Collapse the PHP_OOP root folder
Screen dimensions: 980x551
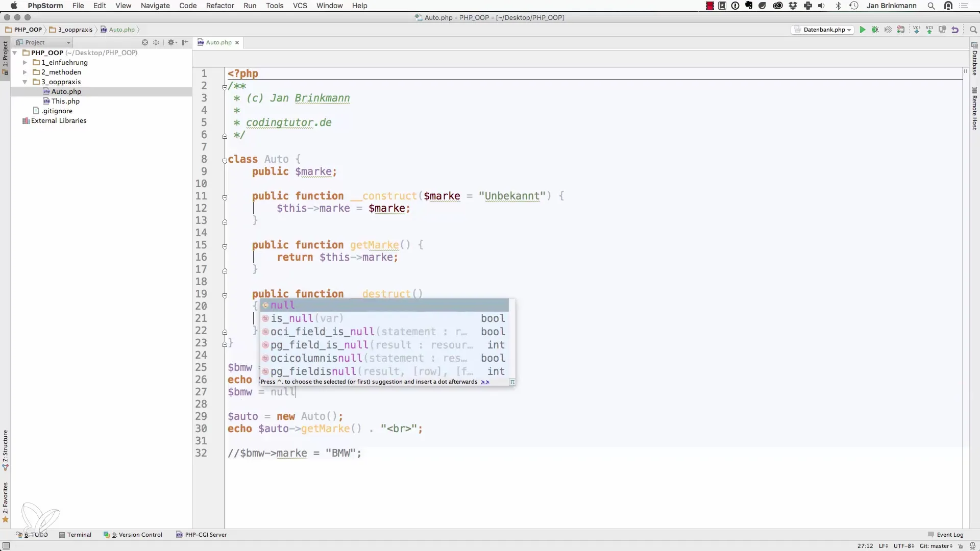click(15, 53)
